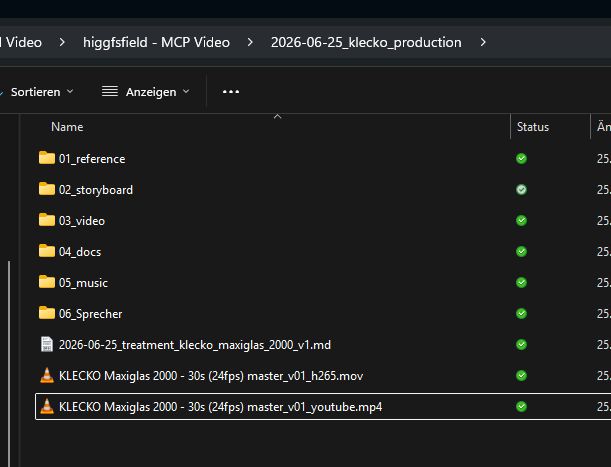Click the navigation pane scrollbar on the left
The image size is (611, 467).
point(9,363)
